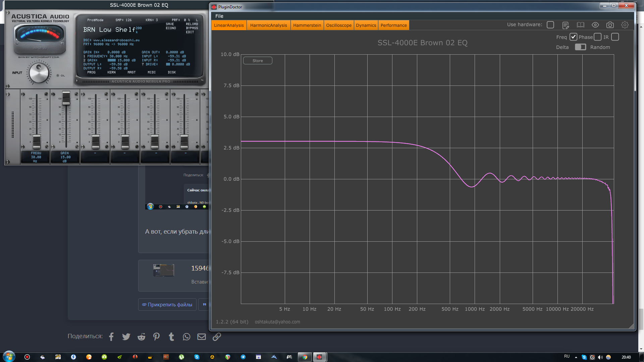This screenshot has height=362, width=644.
Task: Open the MIDI page on the Nebula display
Action: [x=152, y=72]
